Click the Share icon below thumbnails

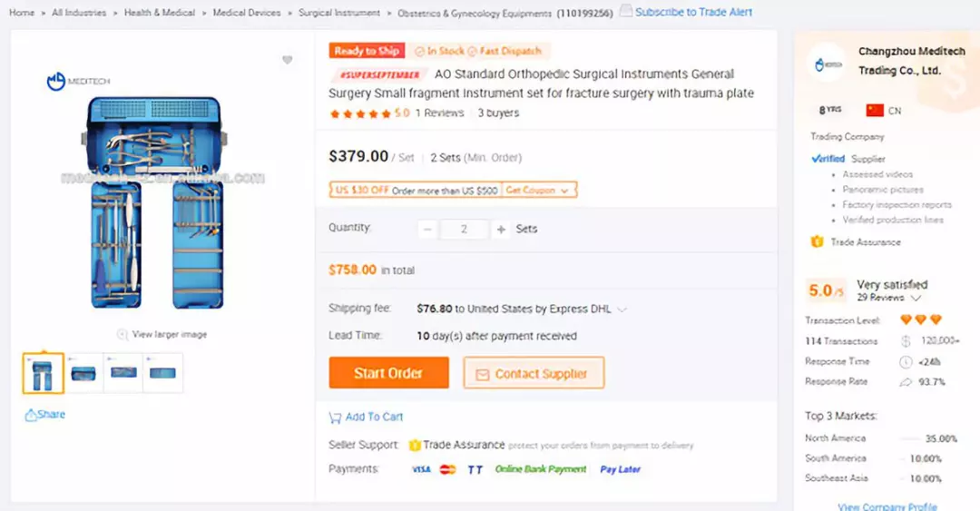pos(32,415)
